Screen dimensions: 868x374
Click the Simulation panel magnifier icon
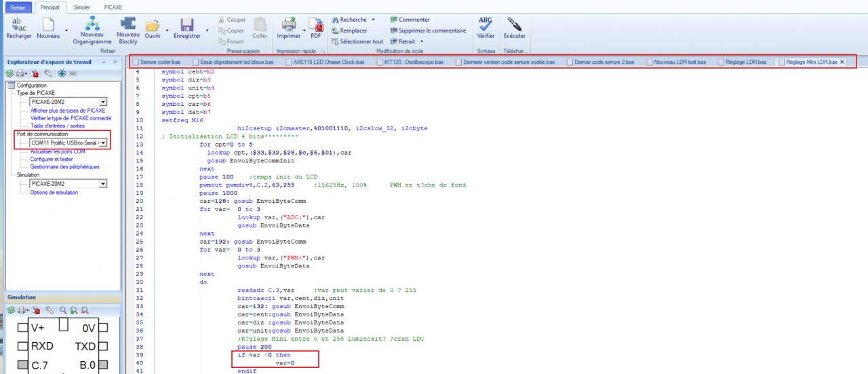pos(62,310)
